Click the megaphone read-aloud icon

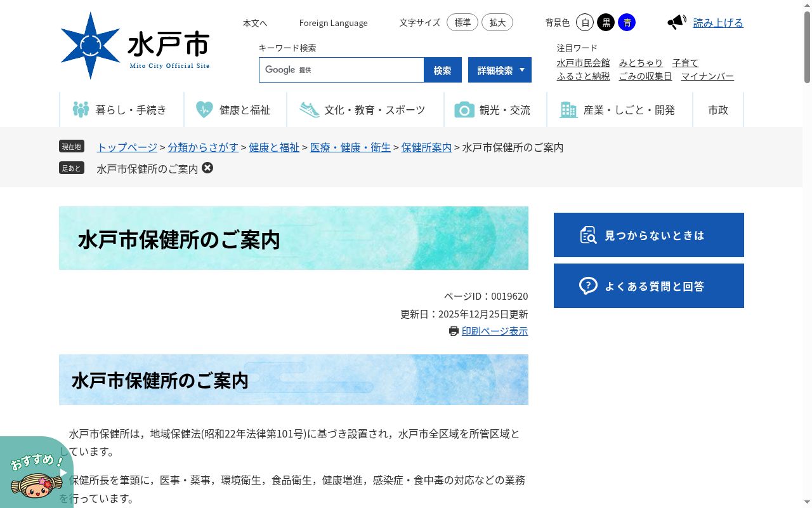click(677, 22)
